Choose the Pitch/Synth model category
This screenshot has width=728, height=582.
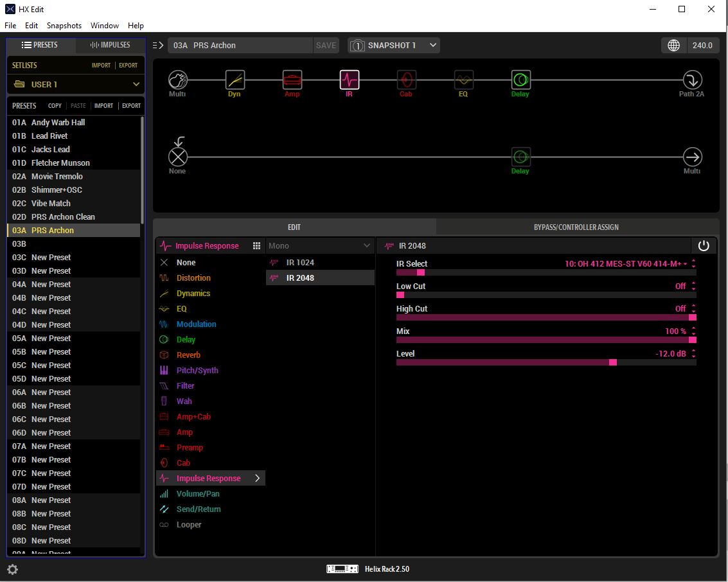pyautogui.click(x=197, y=371)
